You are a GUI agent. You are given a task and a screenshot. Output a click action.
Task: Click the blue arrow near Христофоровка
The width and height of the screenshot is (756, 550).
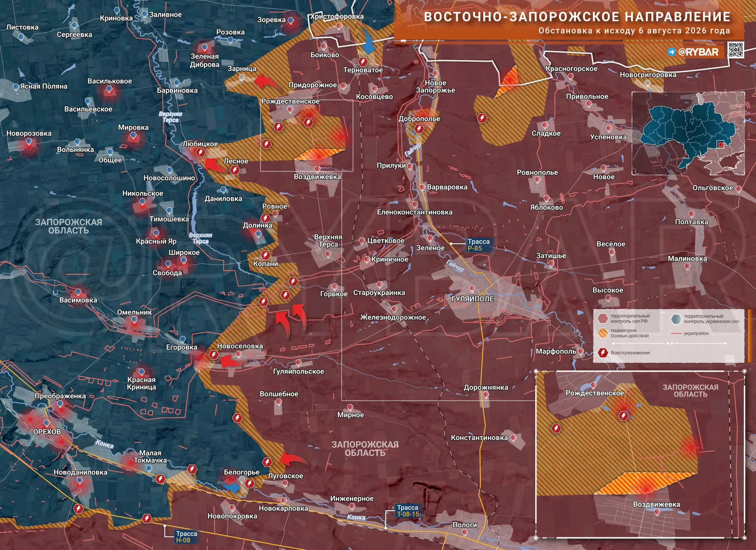pyautogui.click(x=368, y=41)
